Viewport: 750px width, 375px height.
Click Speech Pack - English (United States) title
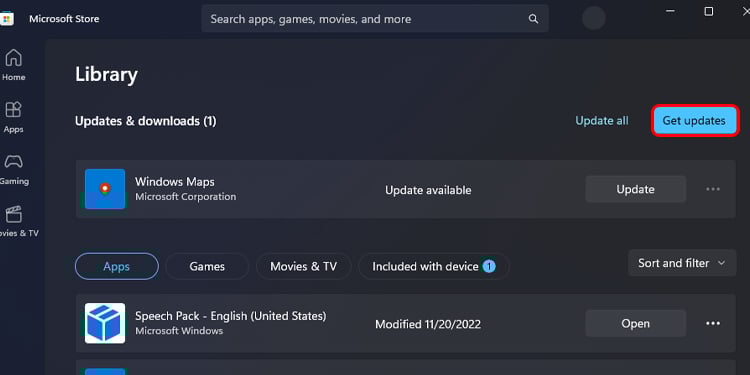pyautogui.click(x=231, y=316)
